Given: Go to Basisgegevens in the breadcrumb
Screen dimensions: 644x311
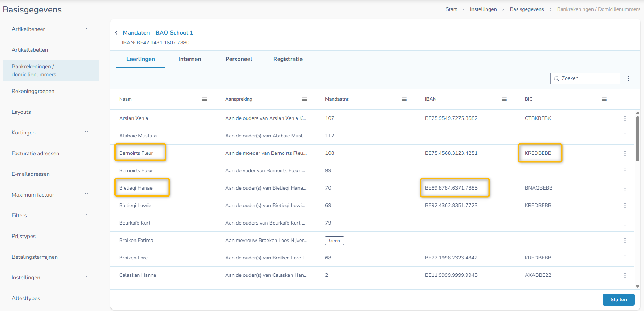Looking at the screenshot, I should 527,9.
